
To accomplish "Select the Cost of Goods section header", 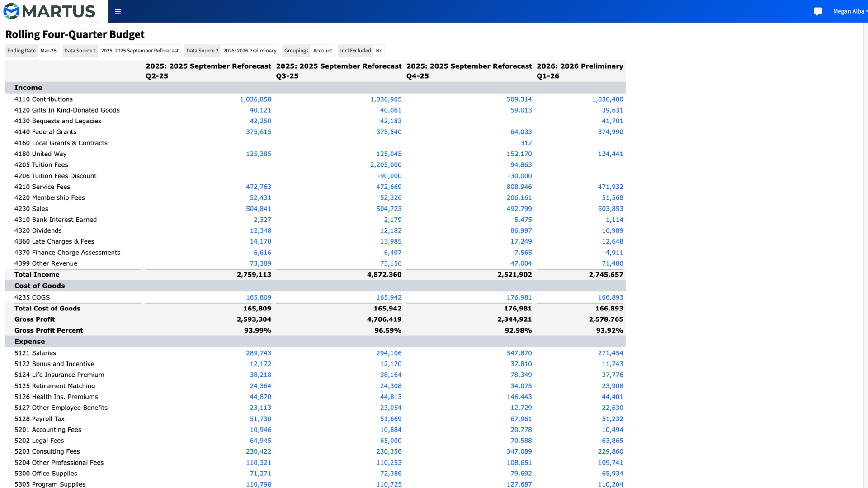I will [x=315, y=286].
